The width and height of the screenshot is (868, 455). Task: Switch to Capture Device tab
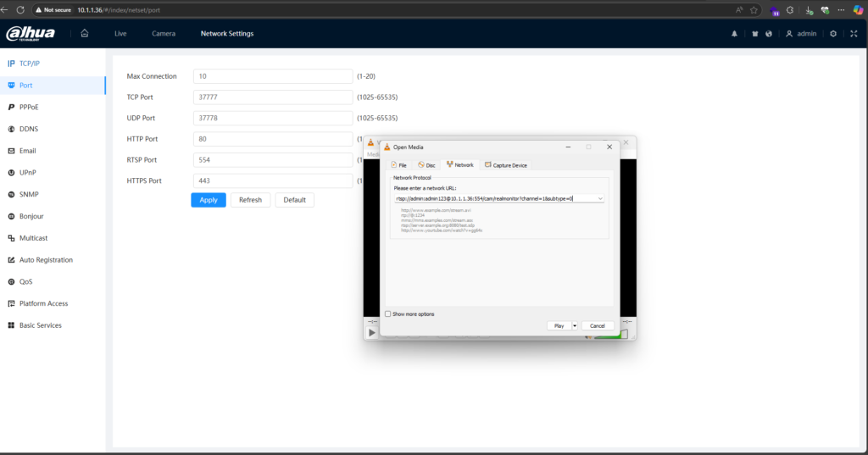click(506, 165)
